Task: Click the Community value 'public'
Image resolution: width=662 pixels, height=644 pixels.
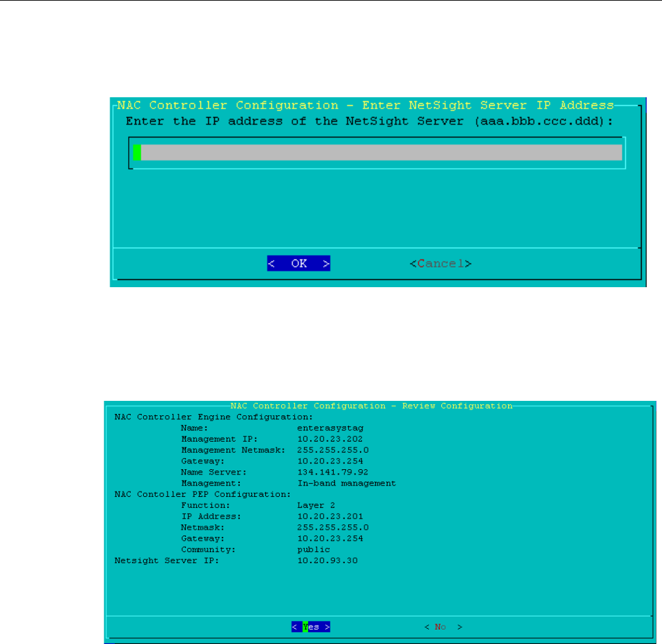Action: pos(314,549)
